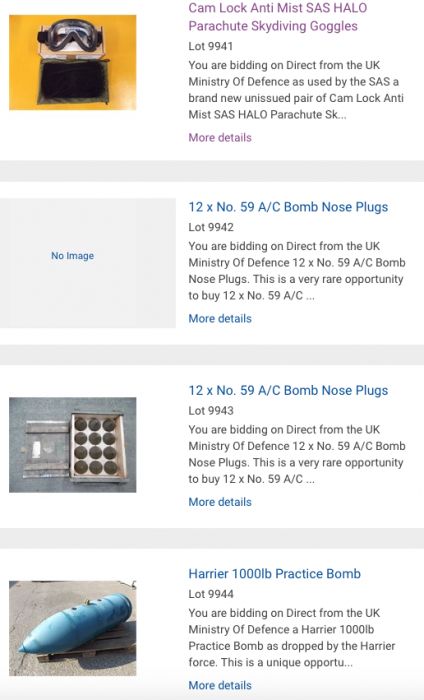Open More details for Harrier Practice Bomb
The image size is (424, 700).
[x=220, y=686]
